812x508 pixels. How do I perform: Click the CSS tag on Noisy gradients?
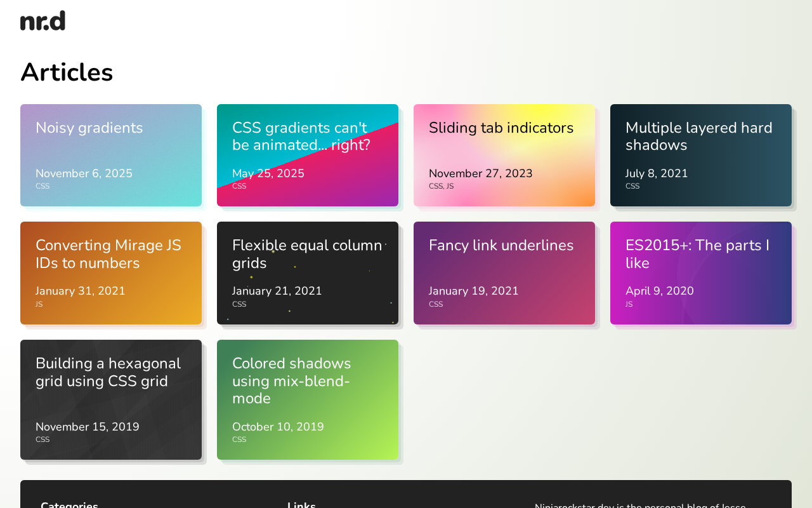43,186
